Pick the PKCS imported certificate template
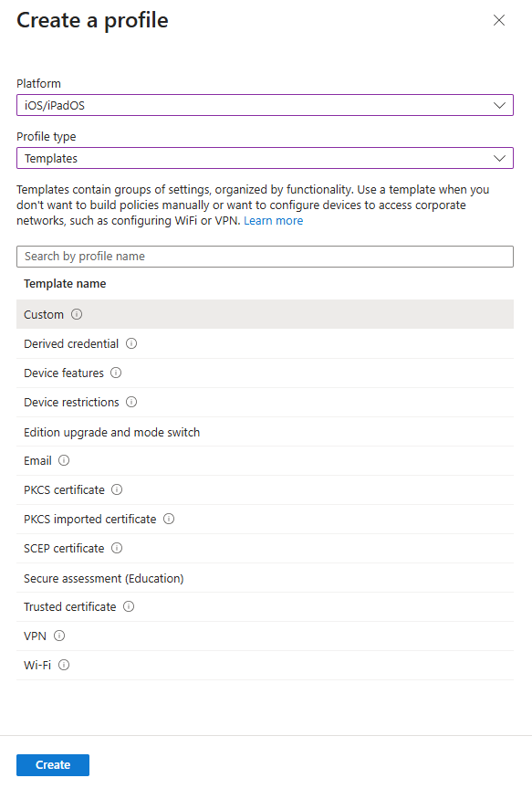 (x=90, y=519)
